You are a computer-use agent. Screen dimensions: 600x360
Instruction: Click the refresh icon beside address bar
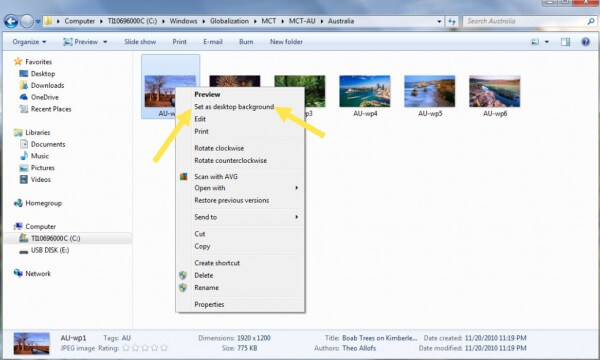452,21
